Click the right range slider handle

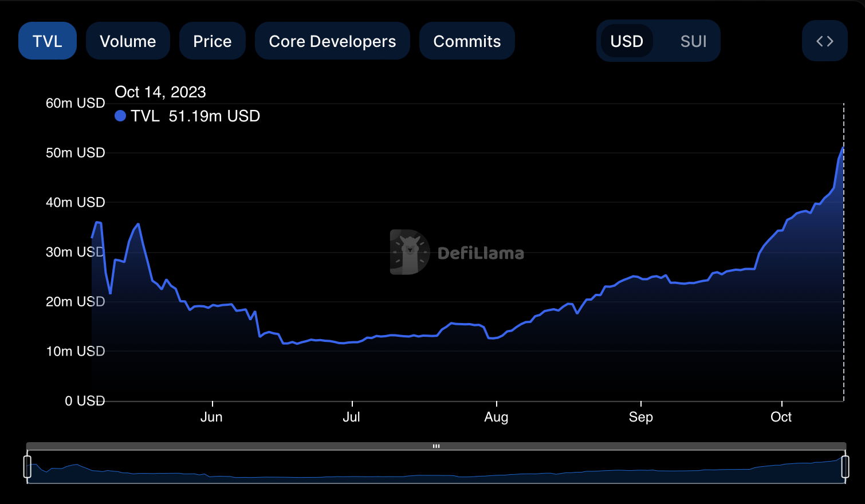click(x=845, y=466)
